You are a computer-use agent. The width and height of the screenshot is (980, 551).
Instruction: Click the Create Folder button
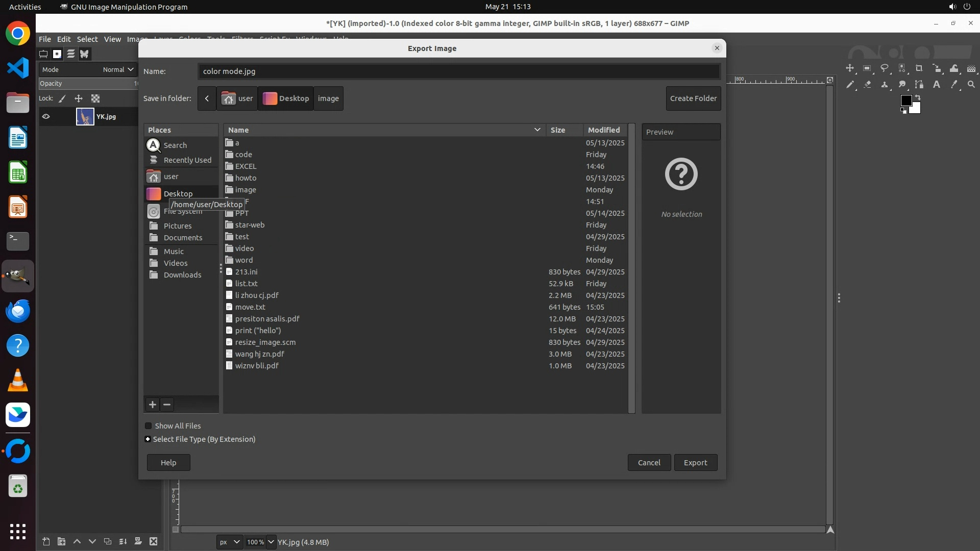(x=693, y=98)
